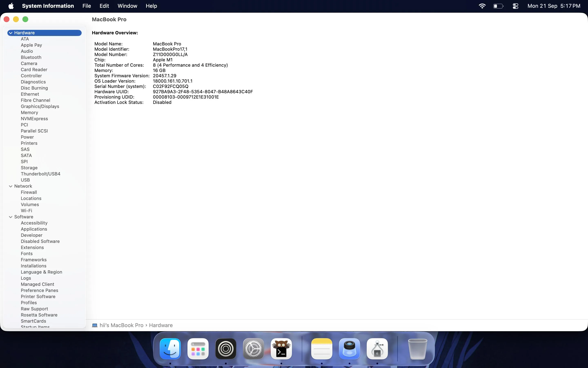Click the laptop icon in path bar

click(x=95, y=325)
